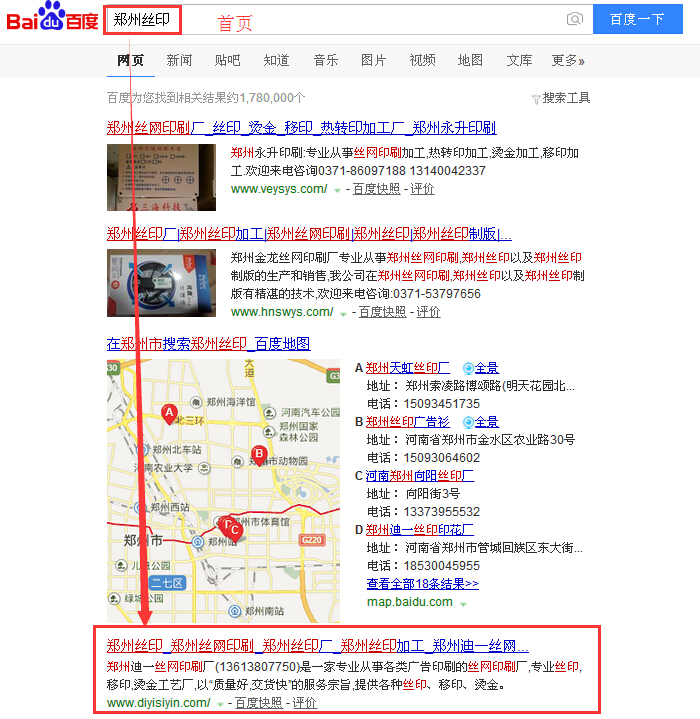Click the 百度一下 search button
Screen dimensions: 700x719
coord(638,19)
